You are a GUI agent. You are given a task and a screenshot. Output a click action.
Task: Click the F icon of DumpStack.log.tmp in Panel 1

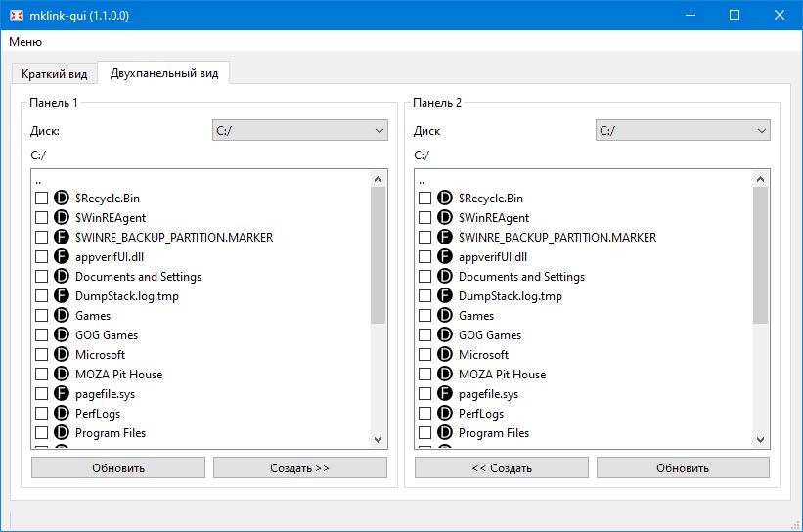pyautogui.click(x=62, y=295)
